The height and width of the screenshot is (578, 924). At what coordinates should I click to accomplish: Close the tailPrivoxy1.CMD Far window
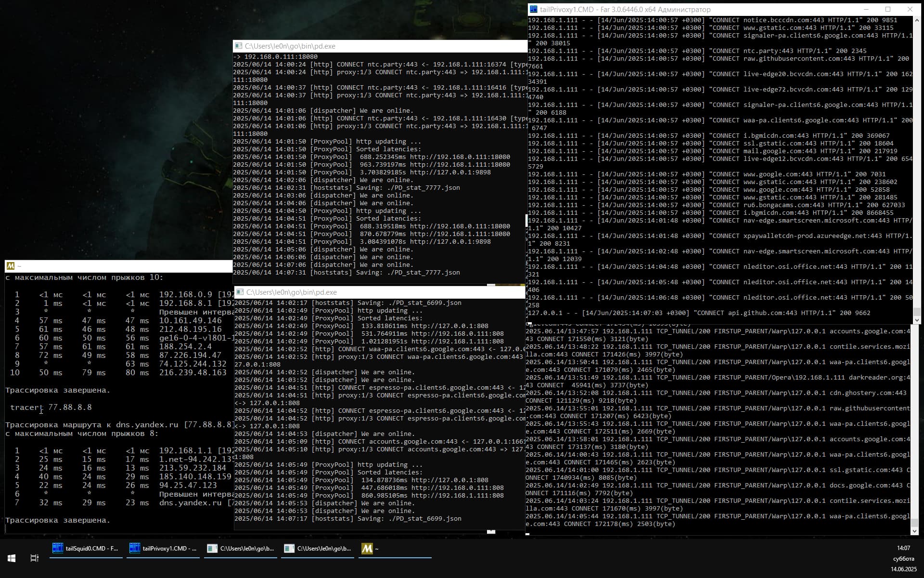point(910,9)
